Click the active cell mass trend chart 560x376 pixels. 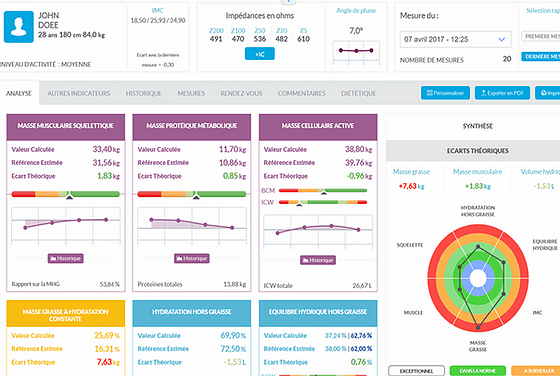[318, 231]
